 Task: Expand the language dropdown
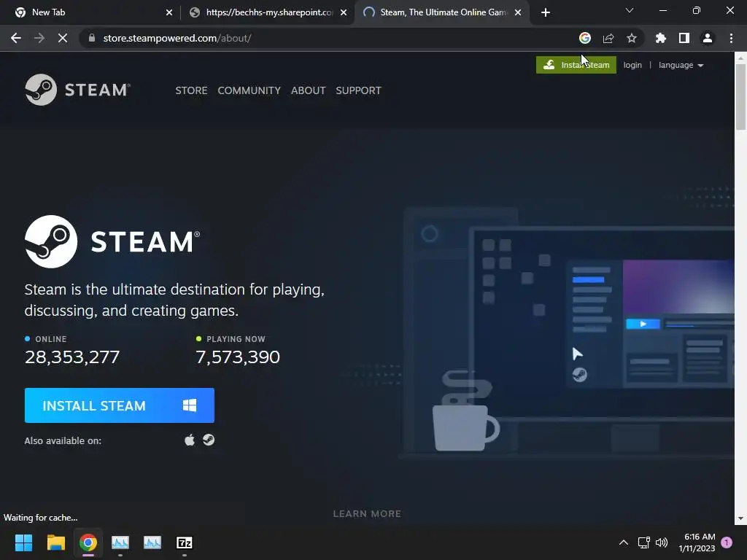coord(681,65)
